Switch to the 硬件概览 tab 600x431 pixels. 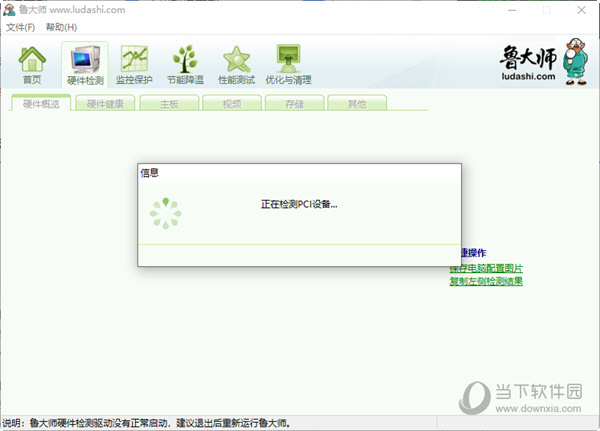41,103
